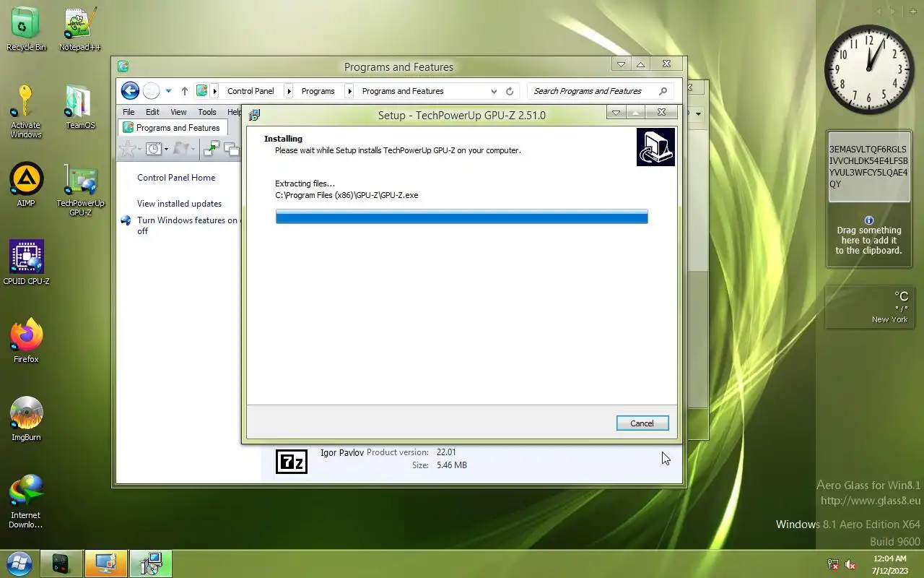Expand the address bar history dropdown
The image size is (924, 578).
click(494, 91)
